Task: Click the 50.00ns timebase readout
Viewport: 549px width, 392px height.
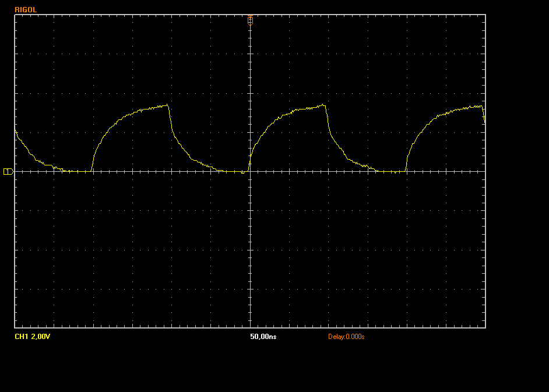Action: click(x=263, y=337)
